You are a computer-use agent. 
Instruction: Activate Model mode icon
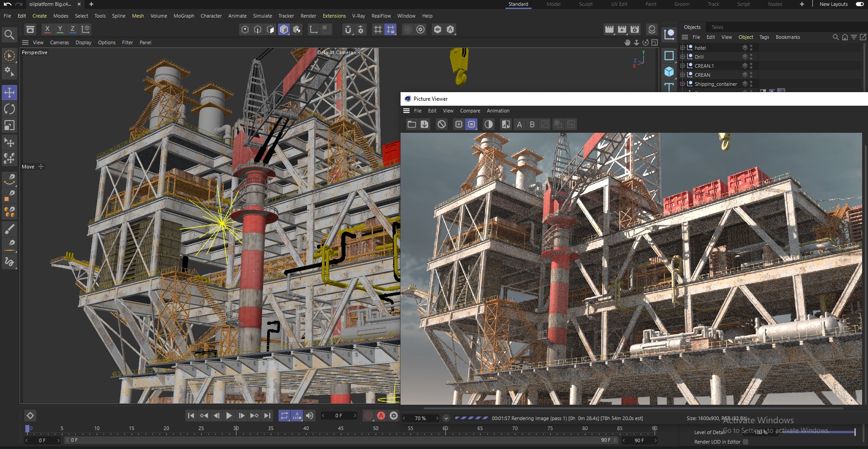coord(284,29)
